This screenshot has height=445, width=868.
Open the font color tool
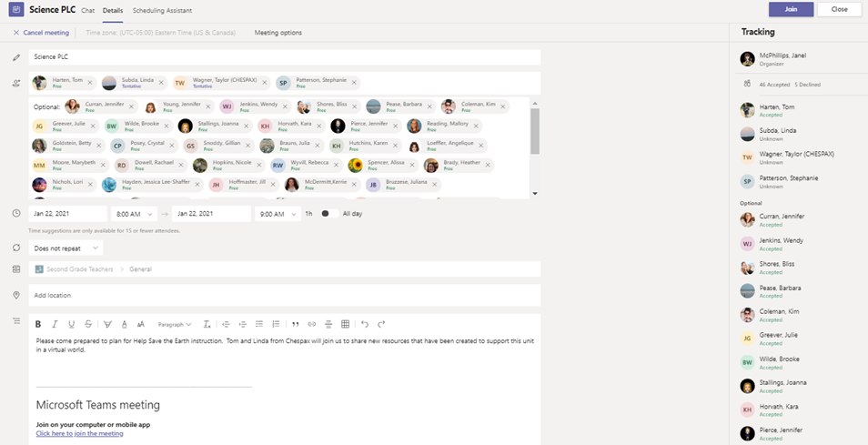pos(124,324)
